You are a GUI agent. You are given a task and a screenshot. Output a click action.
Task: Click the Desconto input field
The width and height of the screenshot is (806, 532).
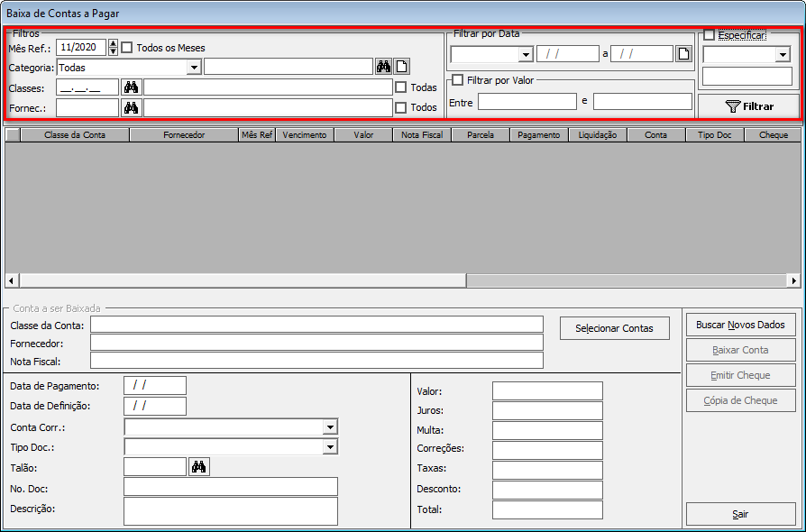pos(547,490)
